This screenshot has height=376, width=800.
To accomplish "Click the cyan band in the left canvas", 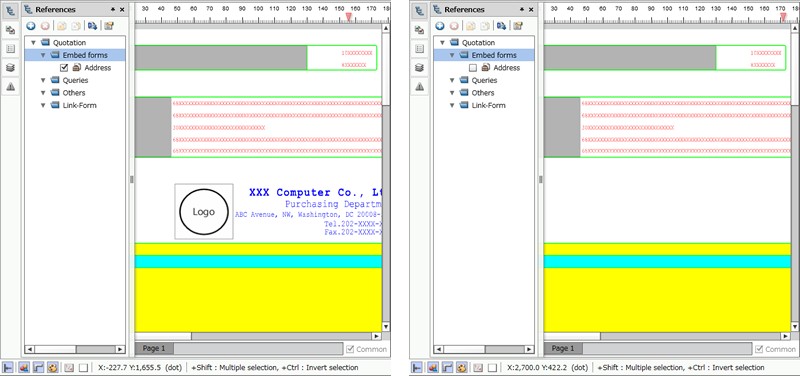I will (x=258, y=262).
